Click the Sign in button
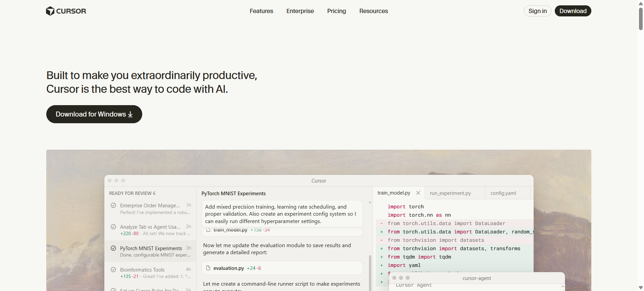The height and width of the screenshot is (291, 644). (537, 11)
